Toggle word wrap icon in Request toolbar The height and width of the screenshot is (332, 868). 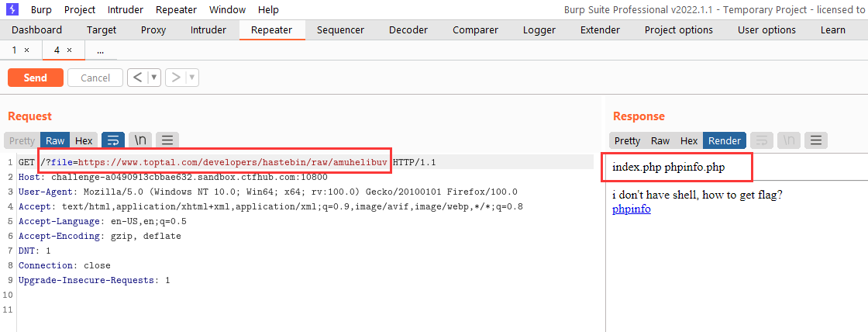click(113, 140)
